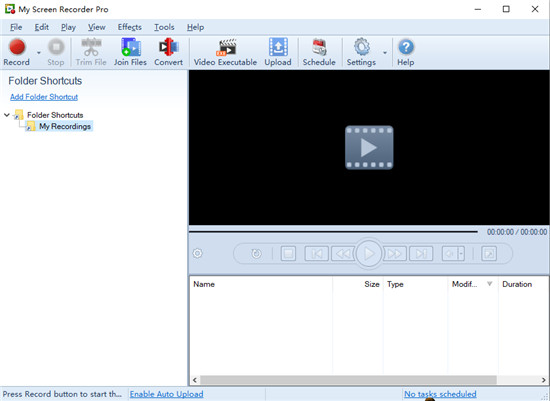The width and height of the screenshot is (550, 401).
Task: Click the Add Folder Shortcut link
Action: (x=44, y=97)
